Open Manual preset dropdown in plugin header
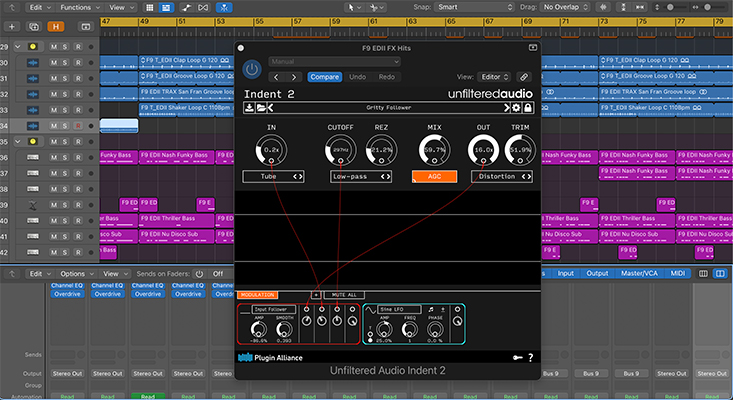 pyautogui.click(x=335, y=62)
